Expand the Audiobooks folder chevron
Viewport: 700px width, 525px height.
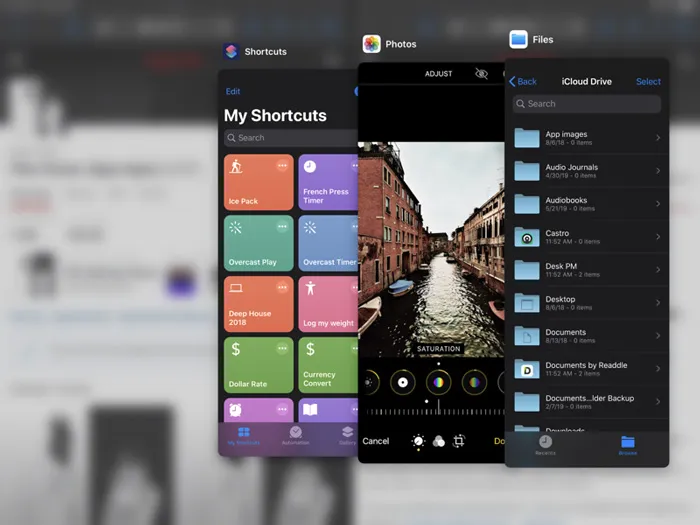[x=657, y=204]
